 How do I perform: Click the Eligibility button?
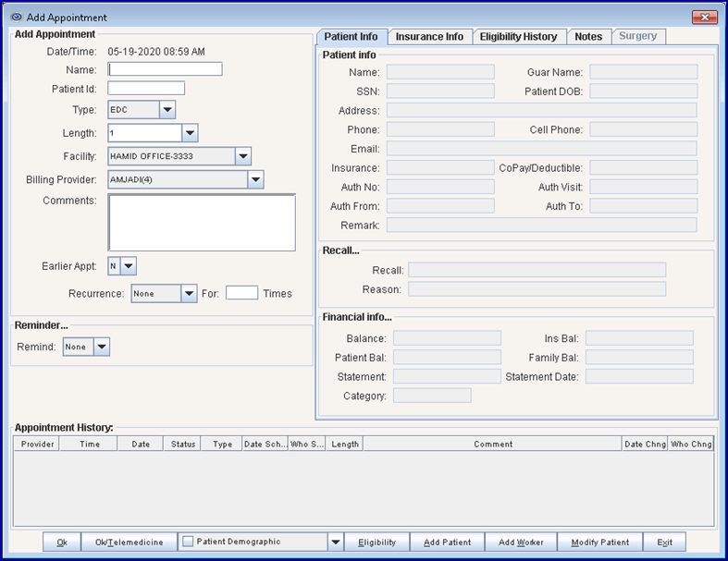coord(377,542)
